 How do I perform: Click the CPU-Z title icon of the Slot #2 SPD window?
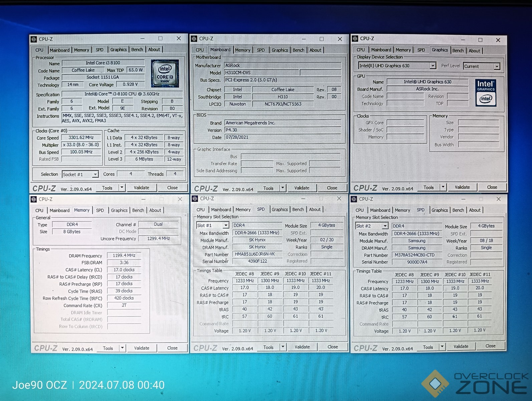(354, 199)
